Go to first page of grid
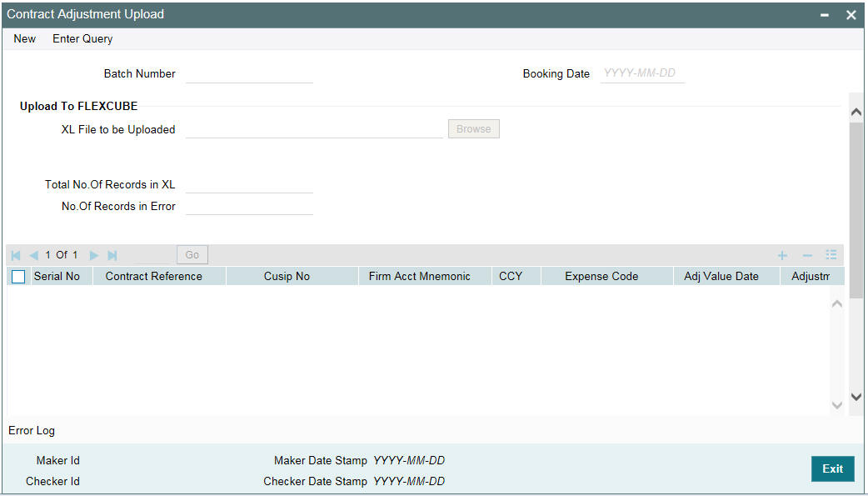The image size is (868, 496). pos(16,255)
